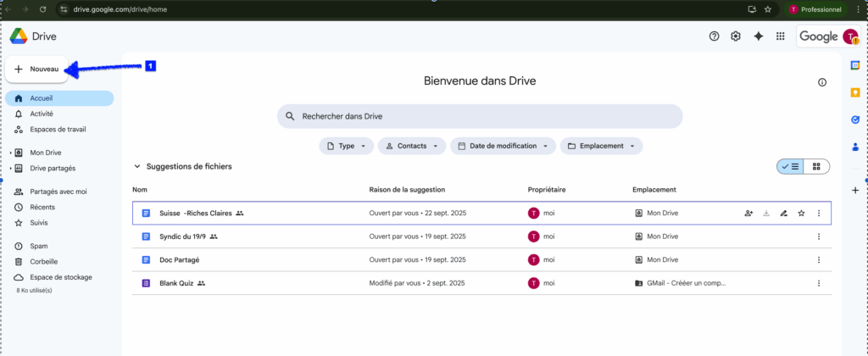Open the settings gear icon
Screen dimensions: 868x356
736,36
